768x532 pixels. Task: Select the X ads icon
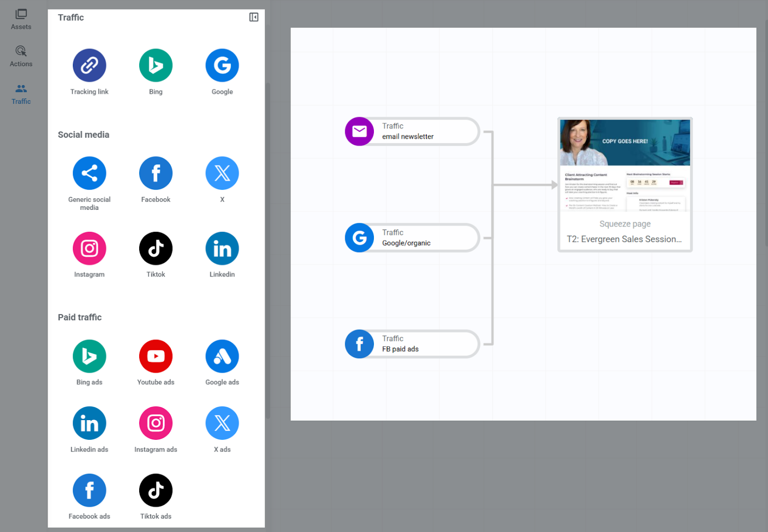point(222,423)
